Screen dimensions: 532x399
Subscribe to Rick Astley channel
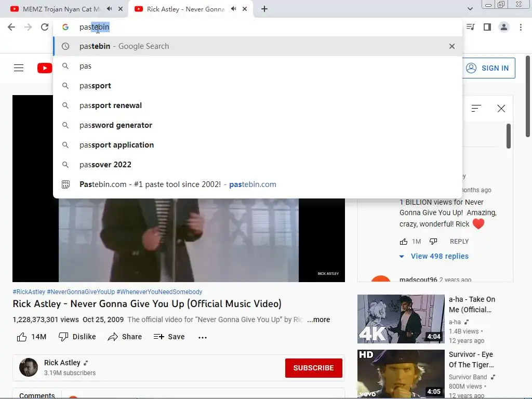click(313, 368)
